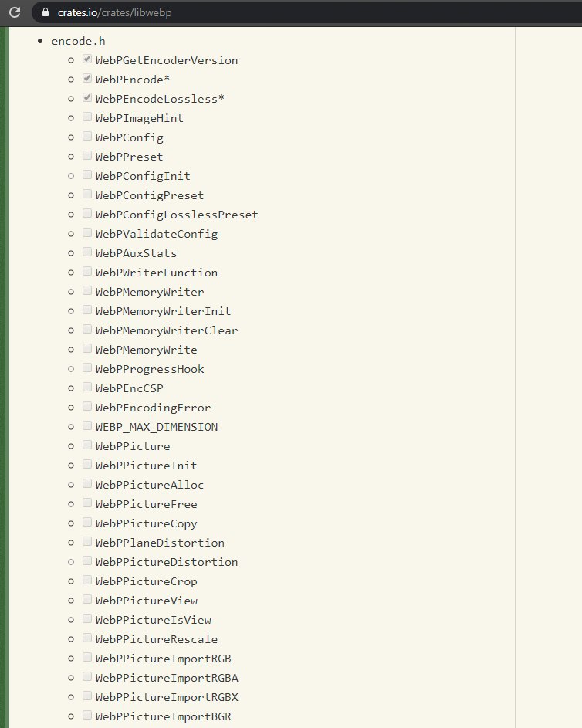The height and width of the screenshot is (728, 582).
Task: Check the WebPPictureImportBGR checkbox
Action: click(x=87, y=716)
